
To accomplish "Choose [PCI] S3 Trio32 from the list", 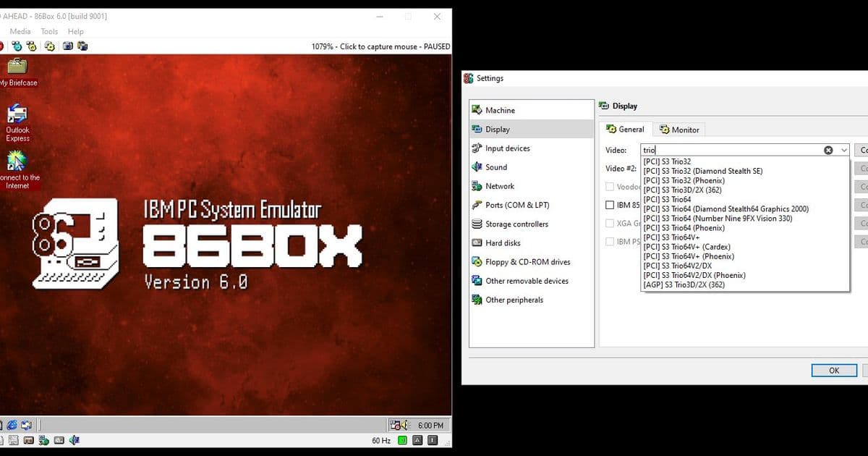I will pos(745,161).
